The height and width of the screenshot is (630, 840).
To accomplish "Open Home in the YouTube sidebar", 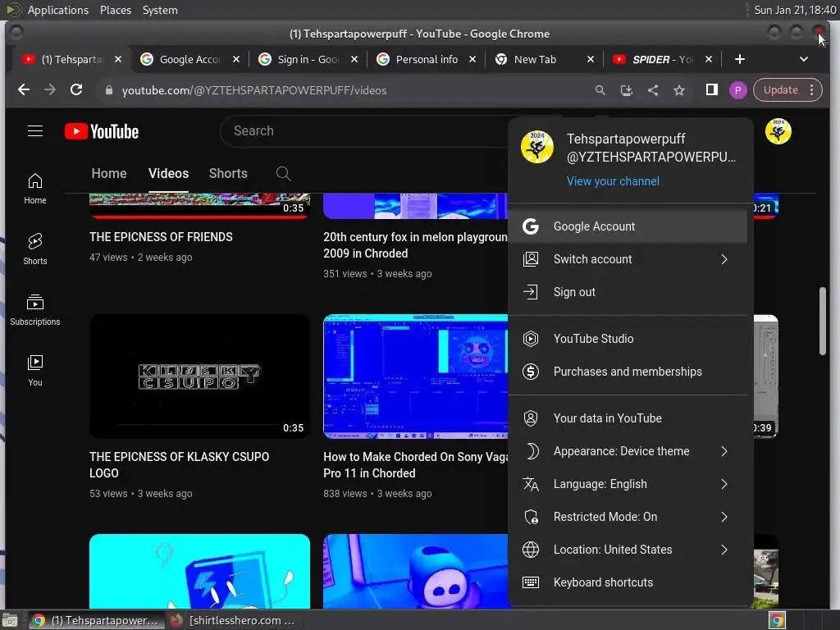I will (x=34, y=189).
